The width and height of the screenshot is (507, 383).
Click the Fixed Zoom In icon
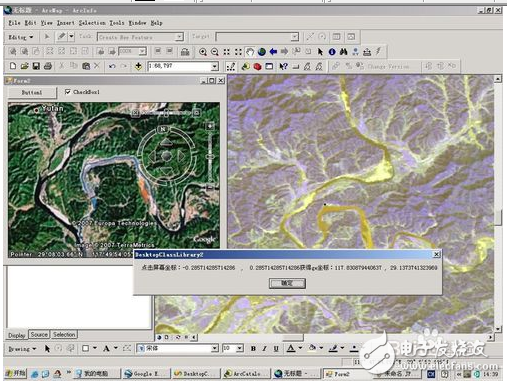click(x=227, y=52)
